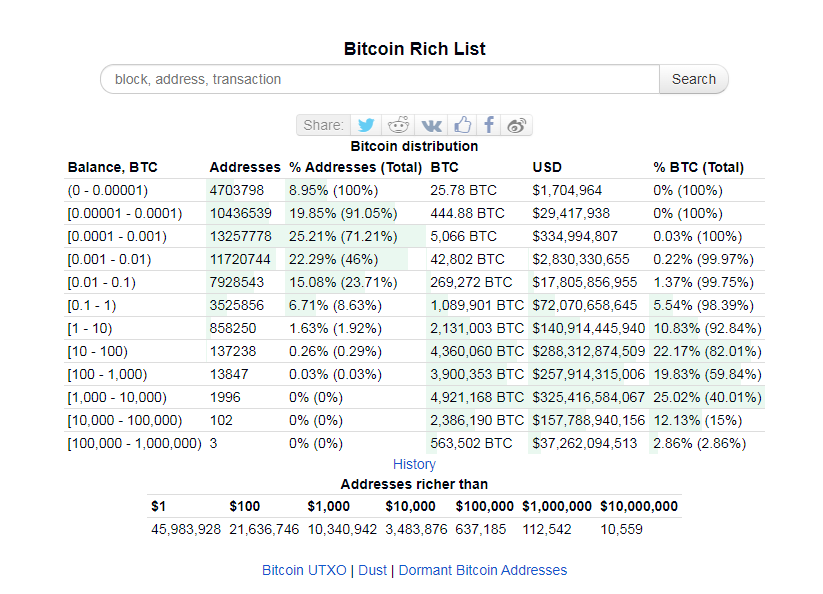823x594 pixels.
Task: Share on Facebook icon
Action: [x=489, y=125]
